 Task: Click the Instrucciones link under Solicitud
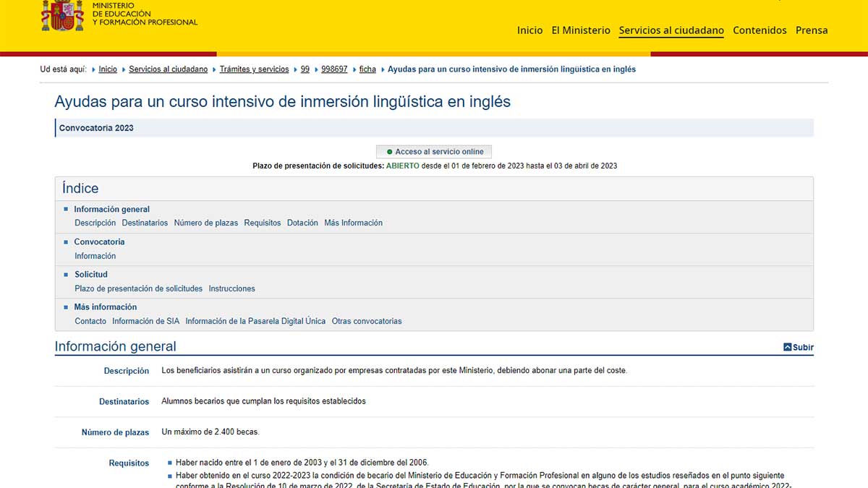click(x=231, y=288)
